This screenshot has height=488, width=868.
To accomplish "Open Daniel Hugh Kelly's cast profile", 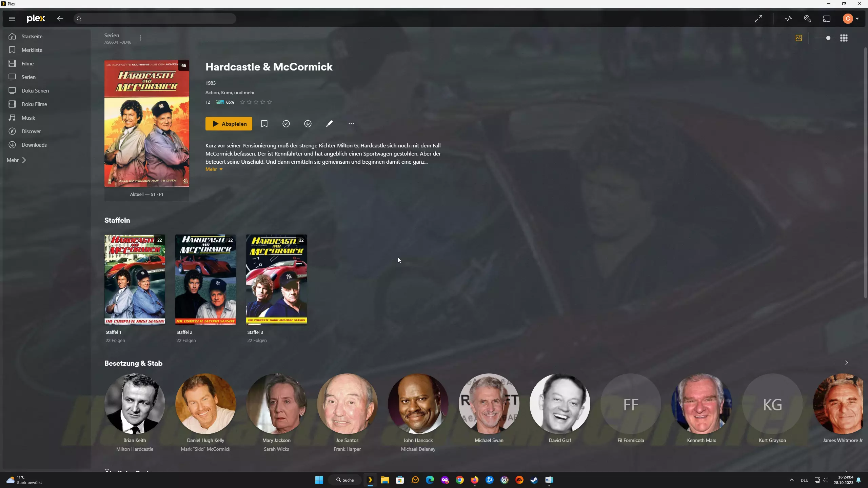I will pyautogui.click(x=205, y=404).
